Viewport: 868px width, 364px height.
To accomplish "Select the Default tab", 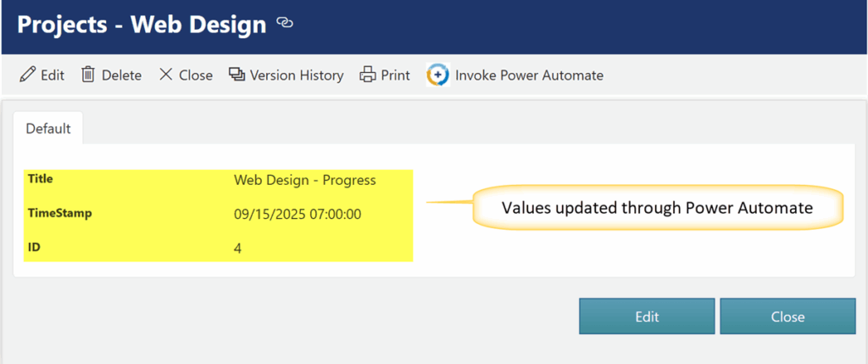I will tap(48, 129).
